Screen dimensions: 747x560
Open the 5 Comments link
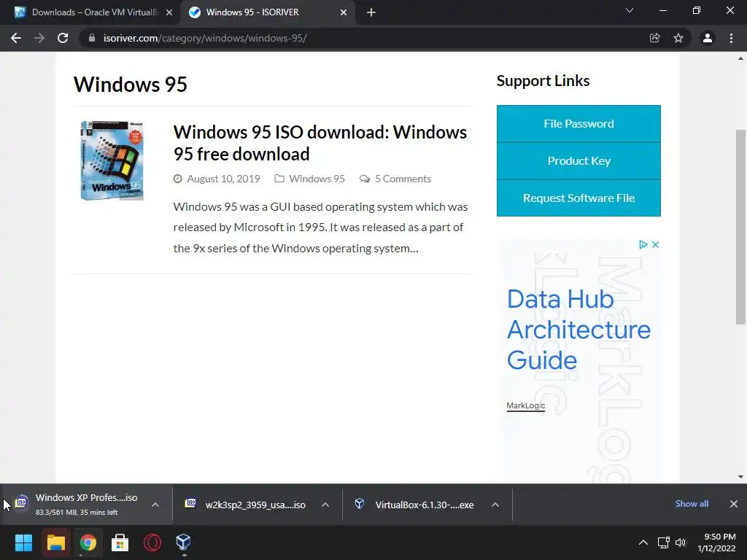[403, 179]
